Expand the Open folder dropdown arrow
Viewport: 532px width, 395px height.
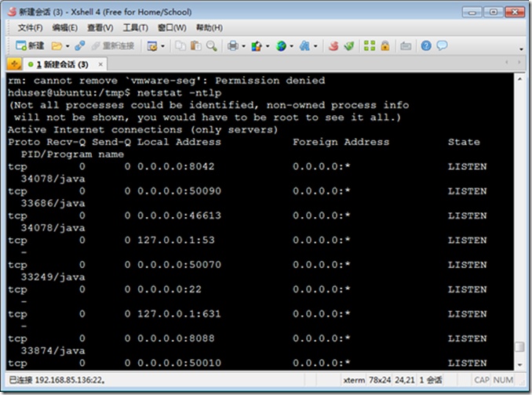click(67, 46)
